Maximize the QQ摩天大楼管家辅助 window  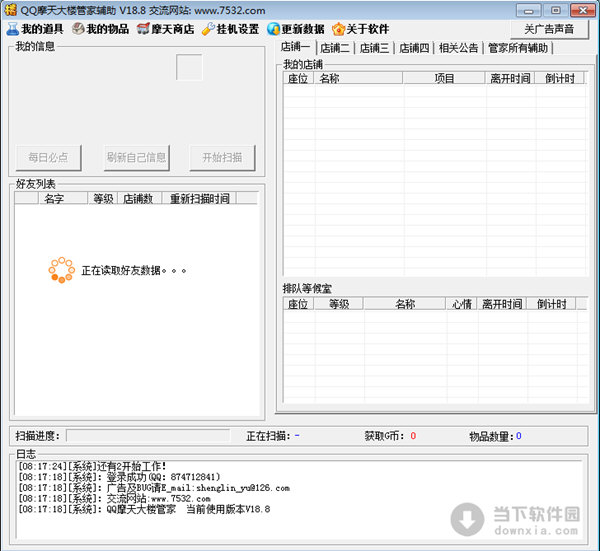(x=555, y=10)
